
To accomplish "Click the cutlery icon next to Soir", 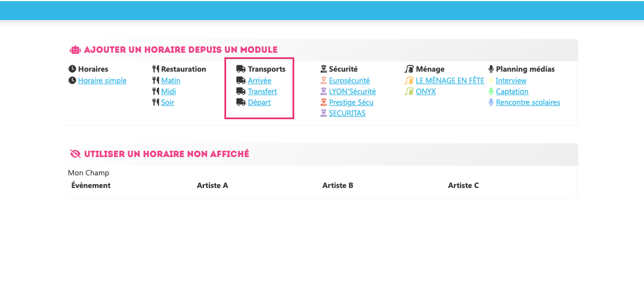I will (156, 103).
